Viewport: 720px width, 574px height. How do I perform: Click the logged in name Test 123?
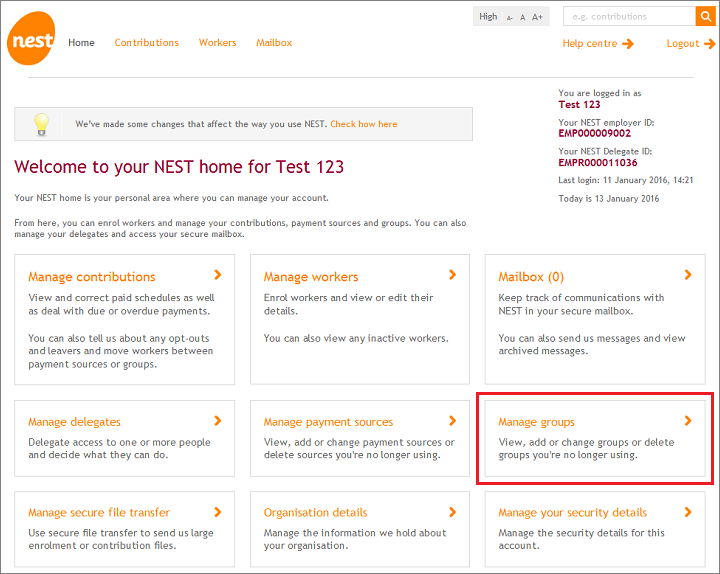pos(579,105)
